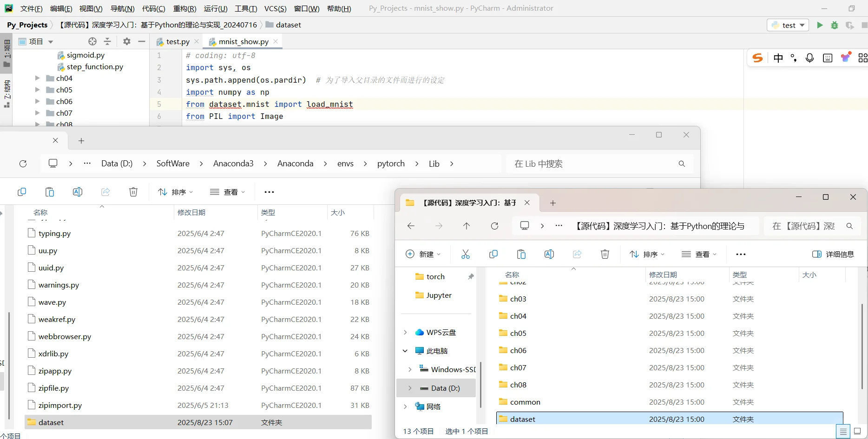This screenshot has width=868, height=439.
Task: Open the 排序 sort dropdown in Lib window
Action: pyautogui.click(x=175, y=192)
